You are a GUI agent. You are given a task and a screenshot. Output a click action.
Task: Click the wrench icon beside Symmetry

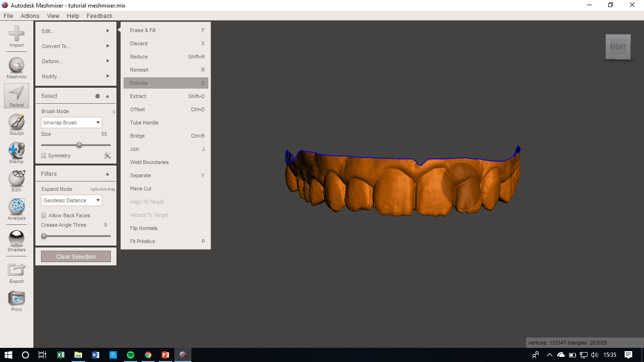(x=107, y=156)
